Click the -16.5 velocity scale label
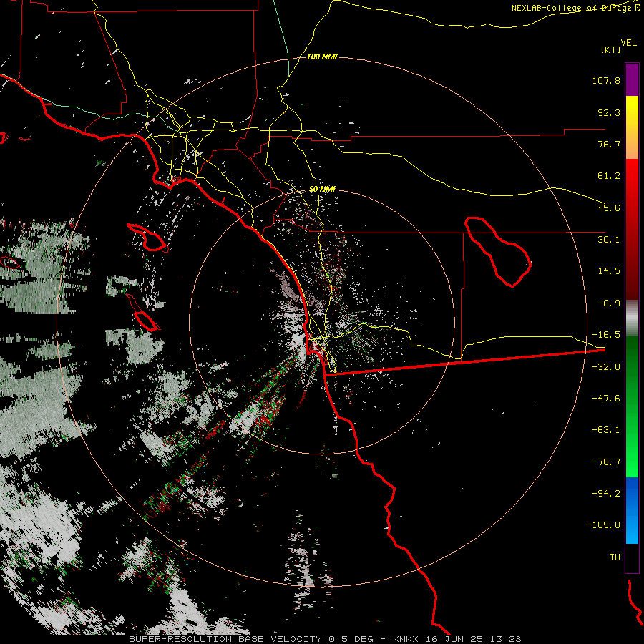The height and width of the screenshot is (644, 644). [x=606, y=335]
